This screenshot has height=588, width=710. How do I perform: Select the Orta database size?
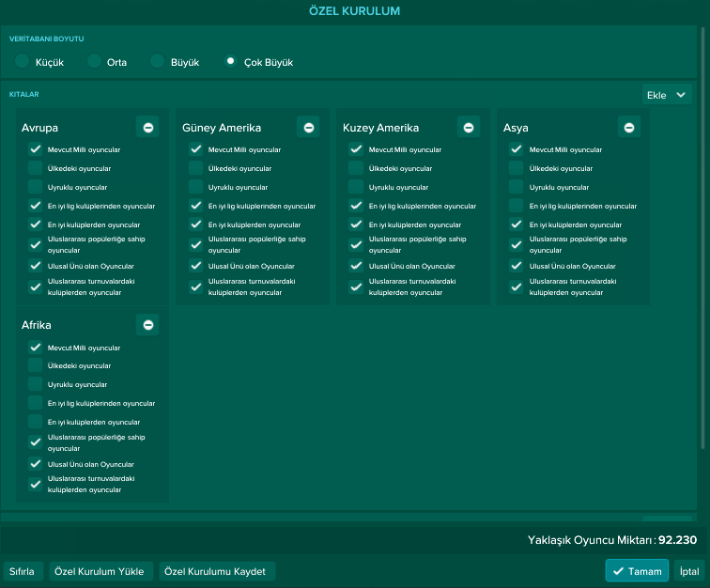[x=94, y=61]
